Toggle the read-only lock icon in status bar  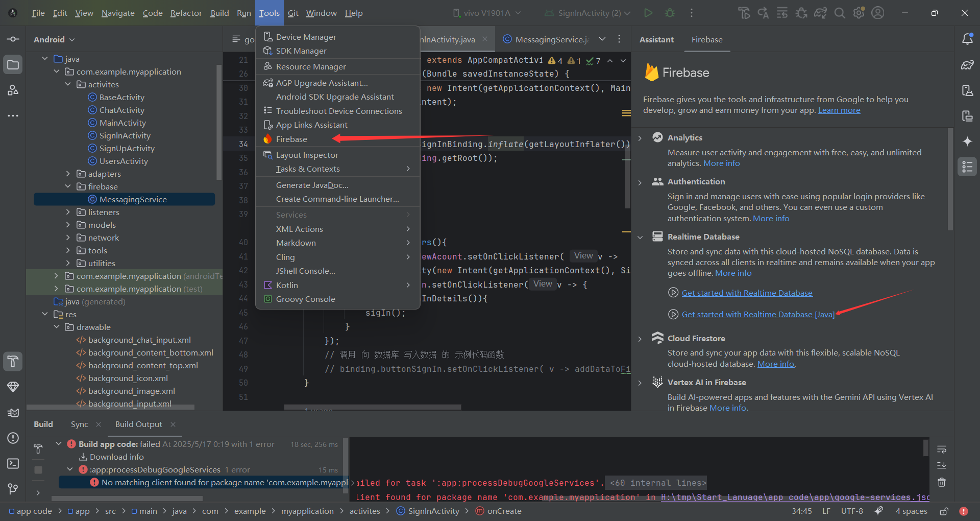click(944, 511)
